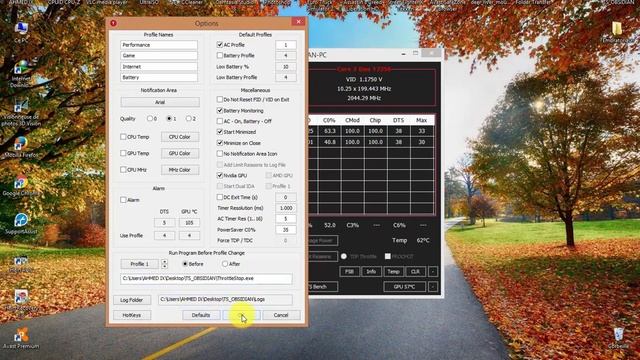Click CLR button in ThrottleStop window
Image resolution: width=640 pixels, height=360 pixels.
click(x=415, y=271)
